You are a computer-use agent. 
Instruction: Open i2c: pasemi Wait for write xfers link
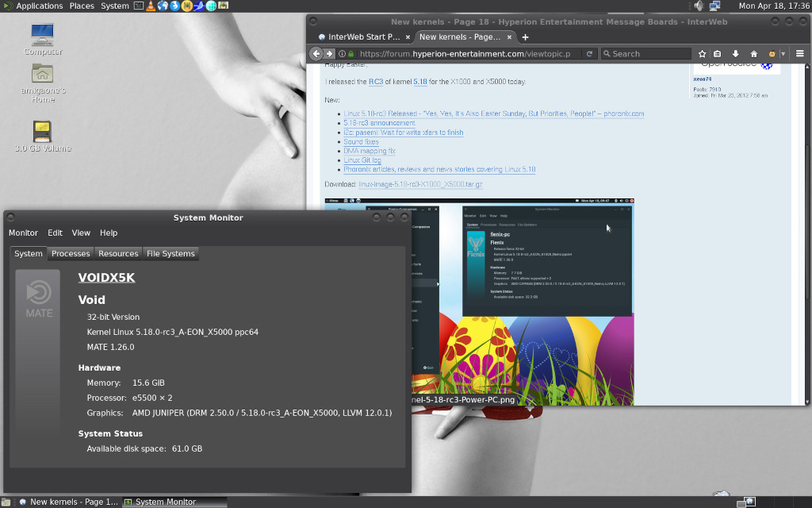404,133
